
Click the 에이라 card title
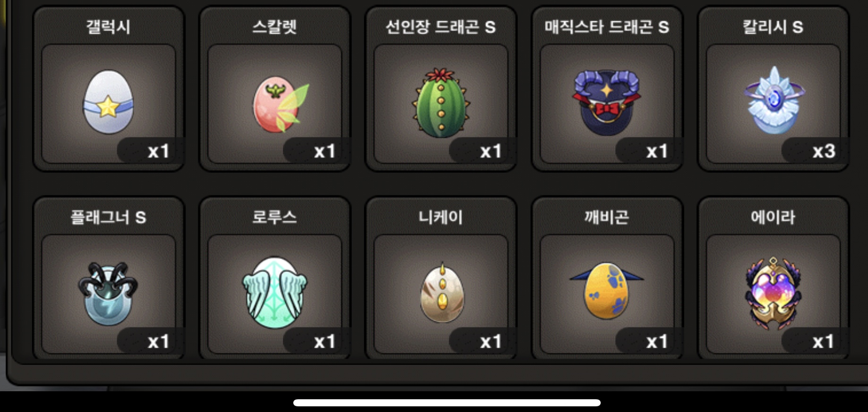point(773,217)
